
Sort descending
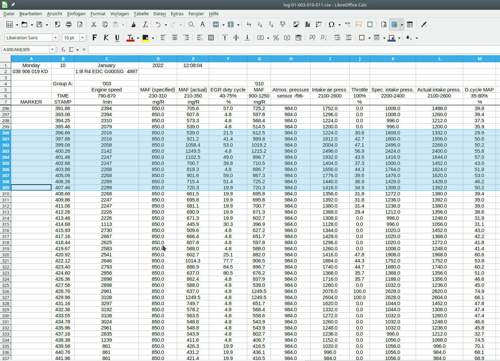pyautogui.click(x=271, y=24)
